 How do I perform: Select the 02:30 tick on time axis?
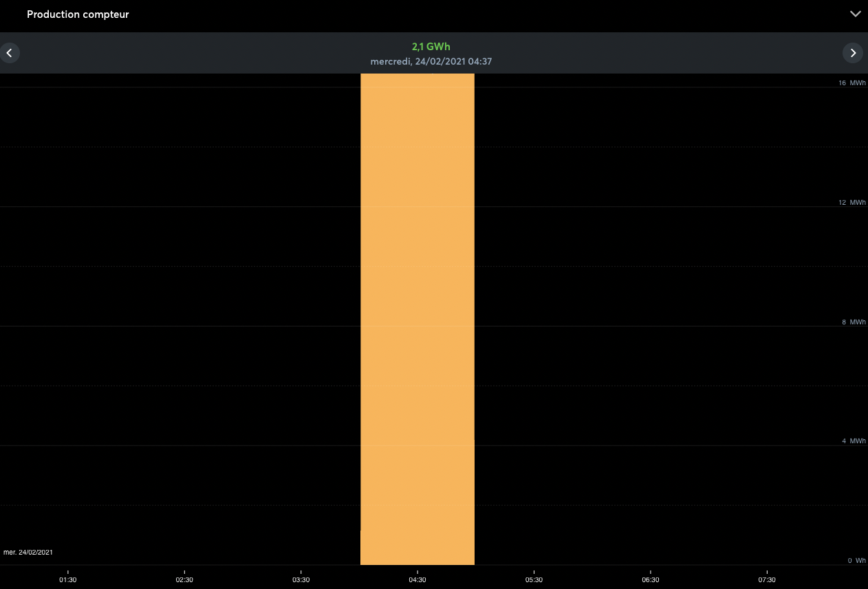click(x=184, y=579)
